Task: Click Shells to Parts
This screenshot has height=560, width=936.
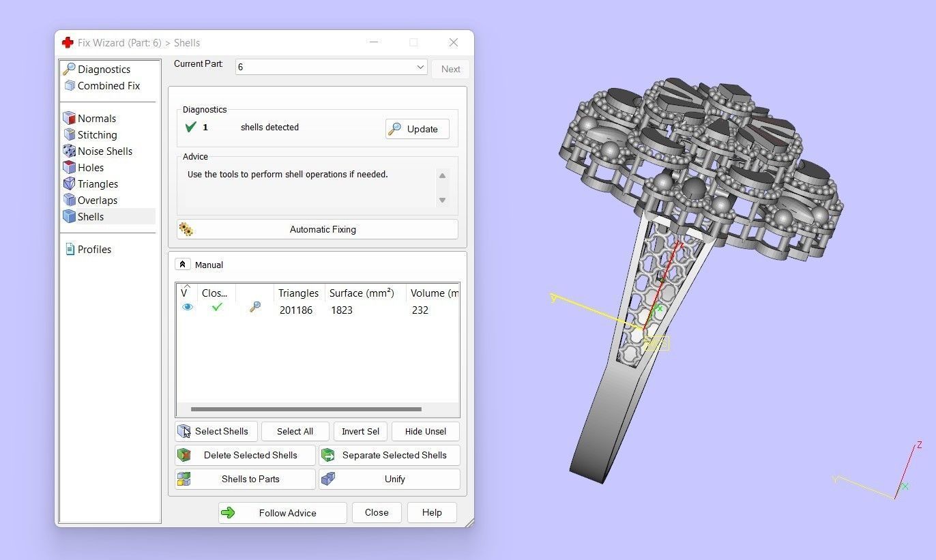Action: tap(246, 479)
